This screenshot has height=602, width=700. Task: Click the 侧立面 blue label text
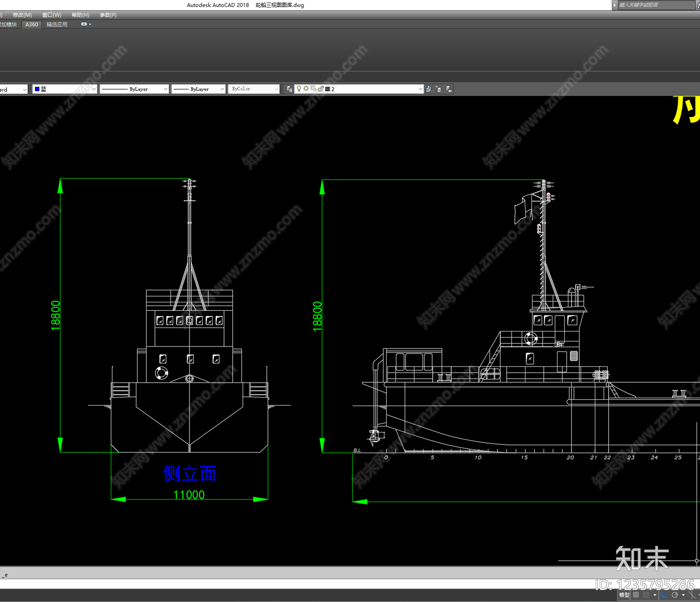[x=190, y=474]
